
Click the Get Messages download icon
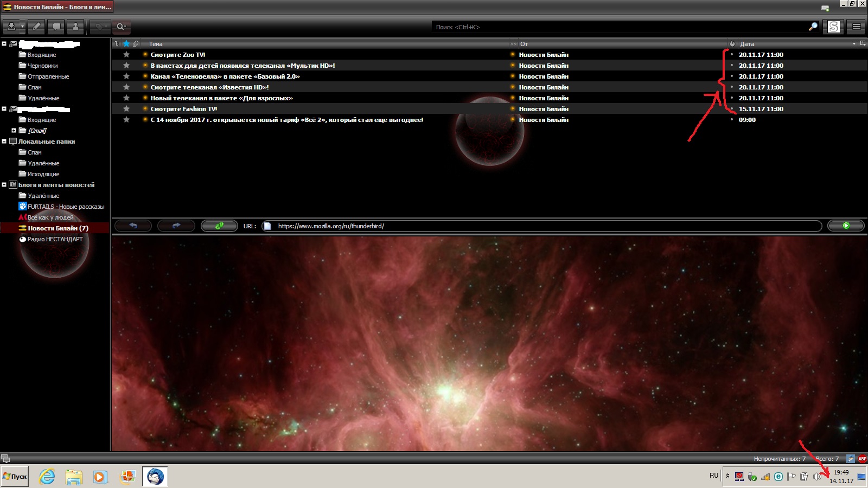(11, 26)
